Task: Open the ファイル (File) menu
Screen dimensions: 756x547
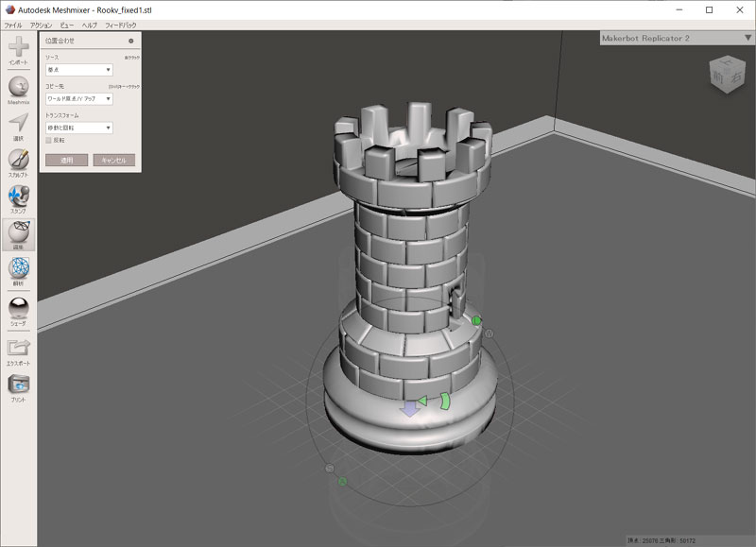Action: [x=13, y=24]
